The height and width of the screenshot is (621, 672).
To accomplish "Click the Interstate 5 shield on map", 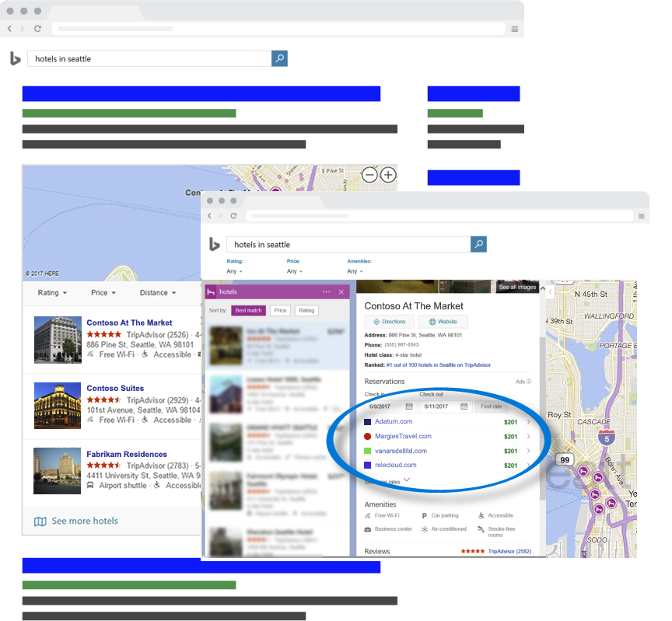I will coord(607,438).
